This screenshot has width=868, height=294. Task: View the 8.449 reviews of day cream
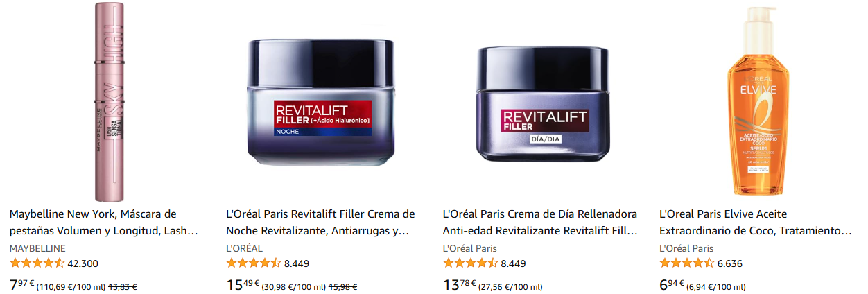pyautogui.click(x=513, y=263)
